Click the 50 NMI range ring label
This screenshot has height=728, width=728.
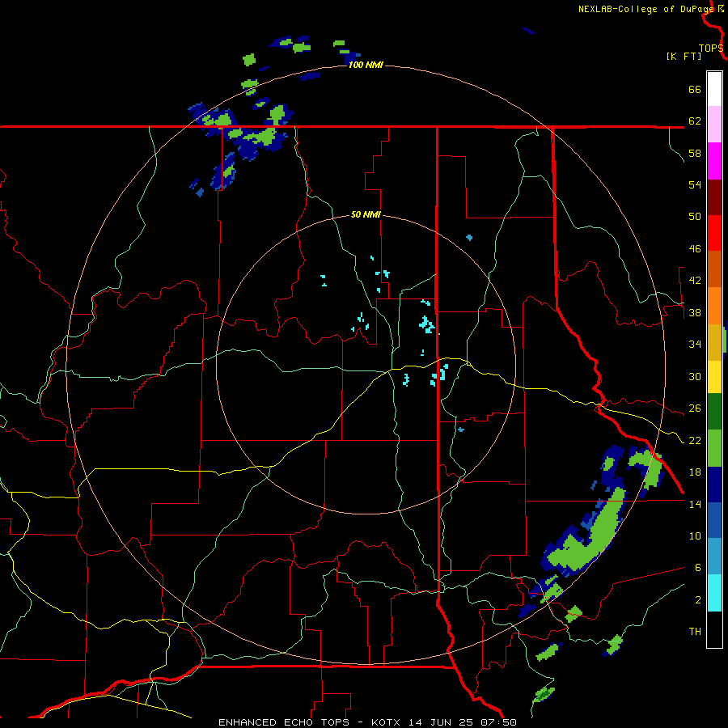pos(366,214)
